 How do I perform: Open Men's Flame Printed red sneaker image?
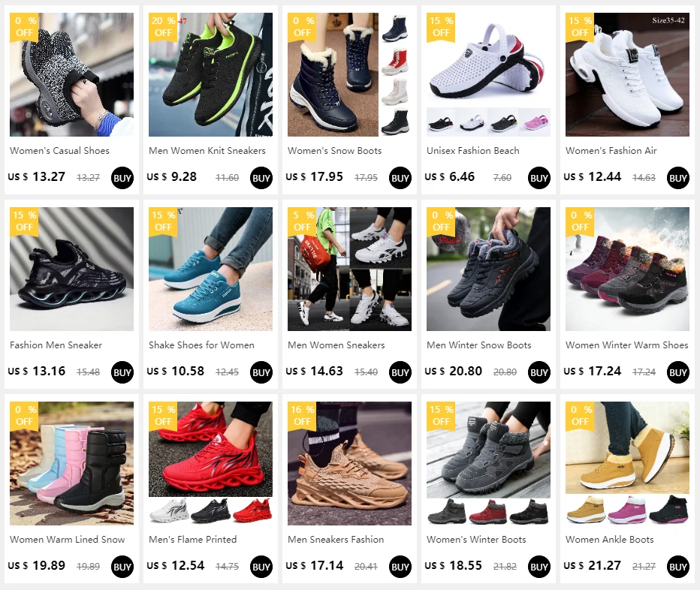coord(211,463)
